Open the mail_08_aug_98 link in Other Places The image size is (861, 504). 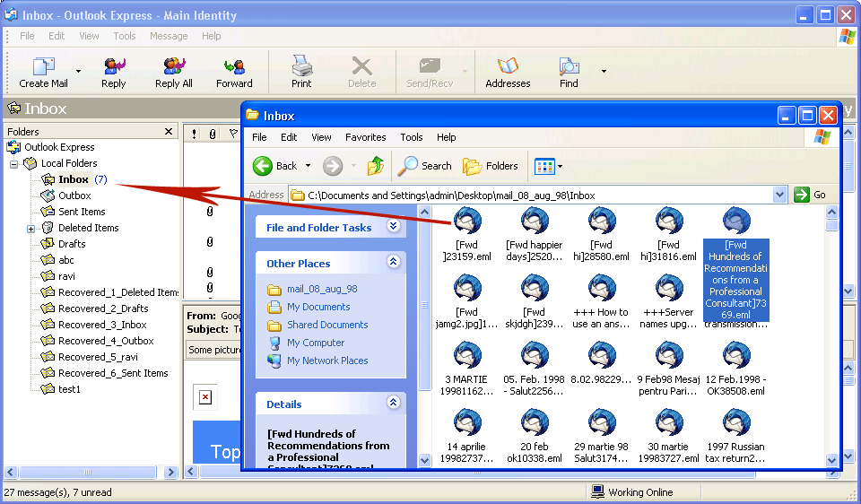coord(322,289)
